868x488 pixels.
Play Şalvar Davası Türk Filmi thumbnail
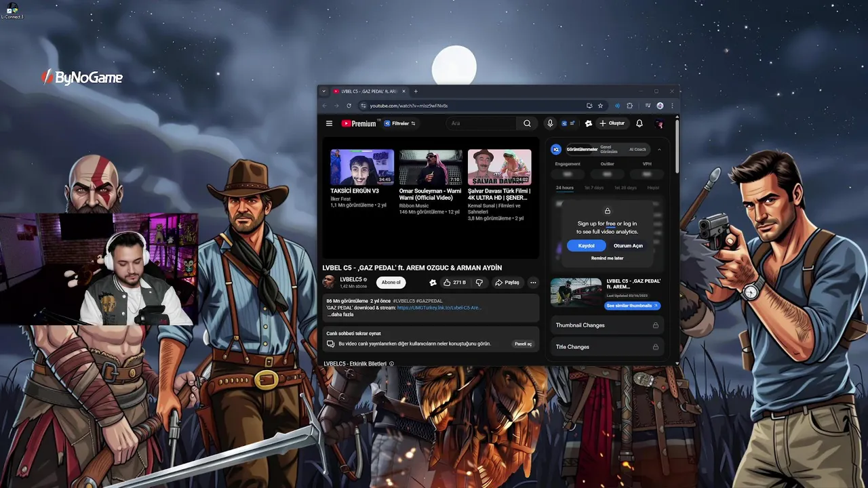pyautogui.click(x=499, y=167)
